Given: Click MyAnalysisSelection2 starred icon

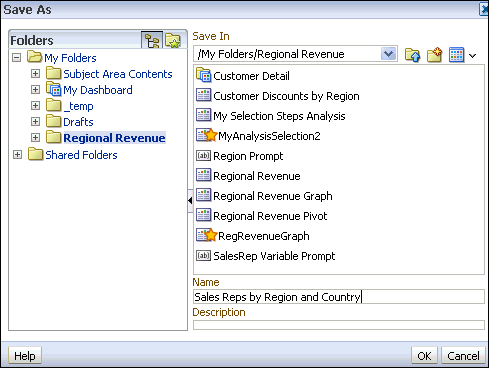Looking at the screenshot, I should (207, 135).
